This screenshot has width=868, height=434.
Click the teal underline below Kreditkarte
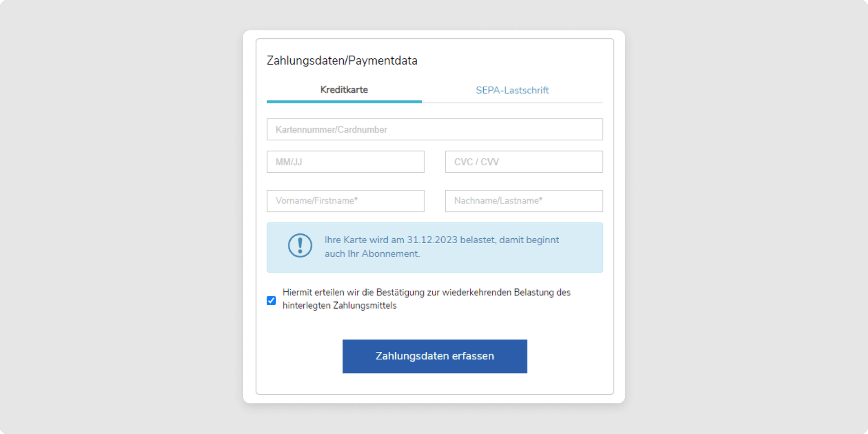[344, 102]
